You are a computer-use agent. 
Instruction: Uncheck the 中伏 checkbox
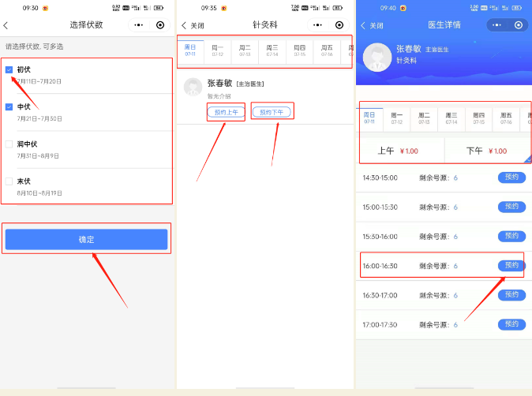pos(9,106)
